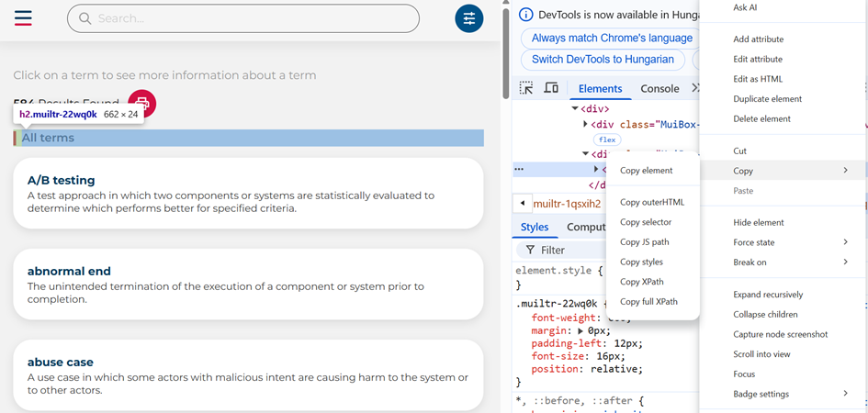
Task: Toggle the device toolbar icon
Action: [x=551, y=88]
